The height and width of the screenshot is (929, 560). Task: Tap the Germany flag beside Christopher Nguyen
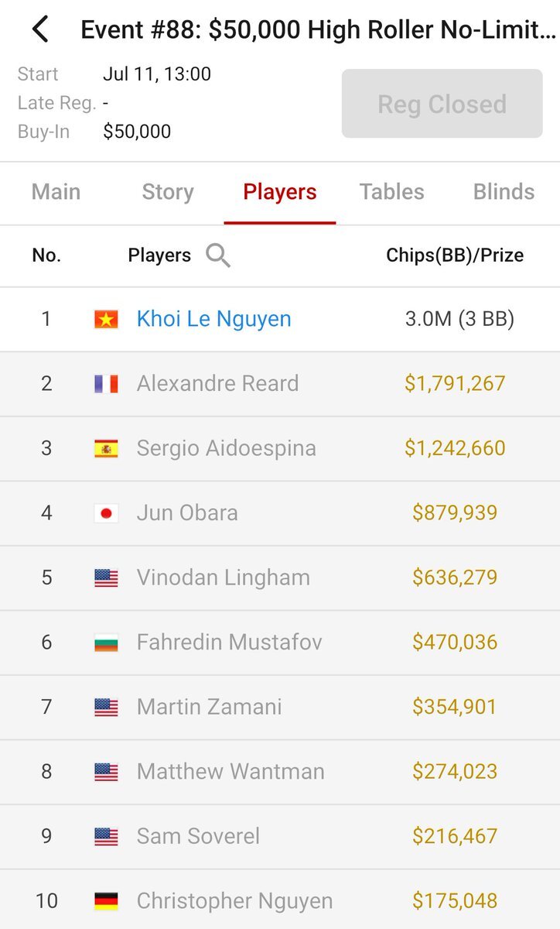point(106,900)
